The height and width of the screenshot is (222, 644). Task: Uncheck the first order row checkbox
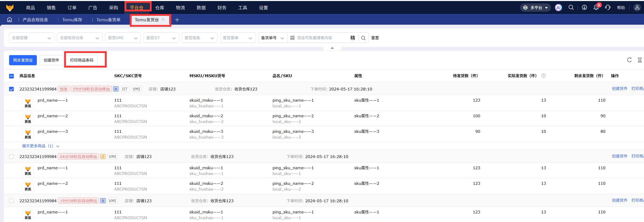click(11, 89)
